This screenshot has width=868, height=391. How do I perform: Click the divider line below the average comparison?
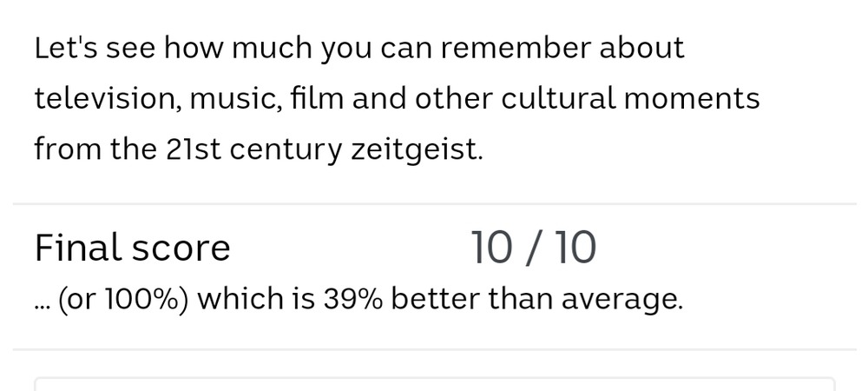(434, 349)
